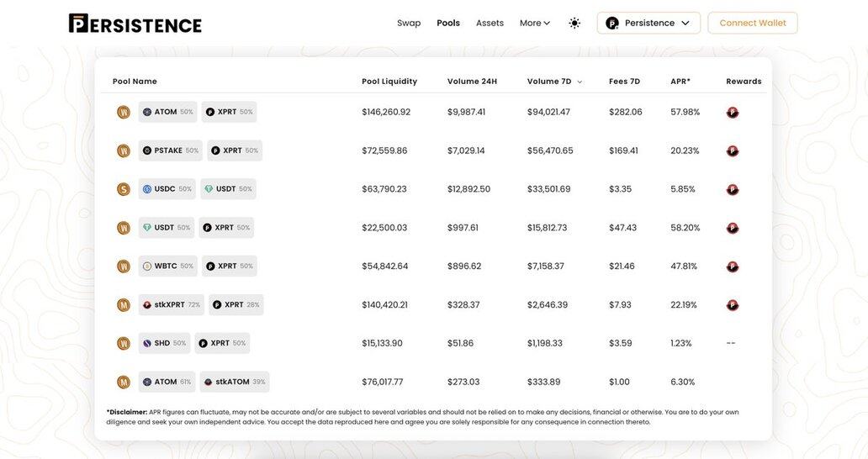Open the Assets tab
The height and width of the screenshot is (459, 868).
click(490, 24)
